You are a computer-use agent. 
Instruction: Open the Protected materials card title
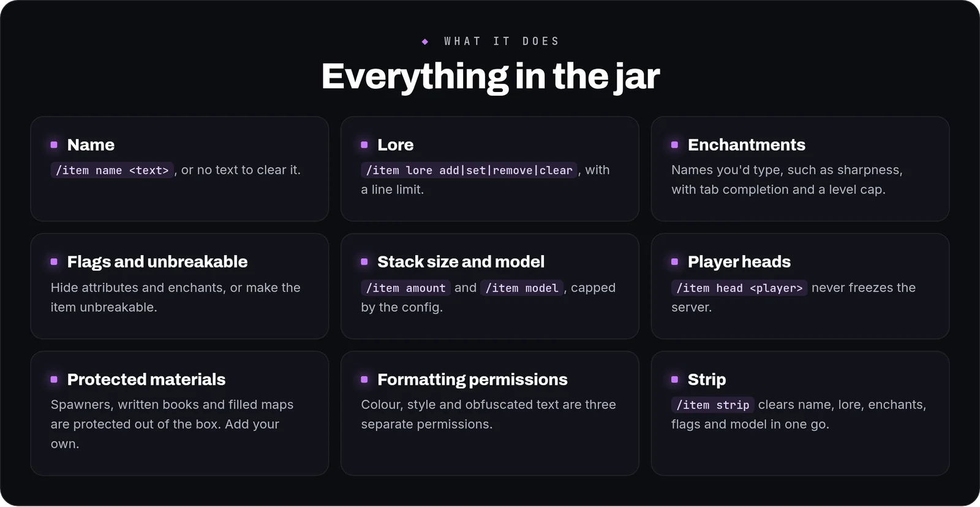[146, 379]
